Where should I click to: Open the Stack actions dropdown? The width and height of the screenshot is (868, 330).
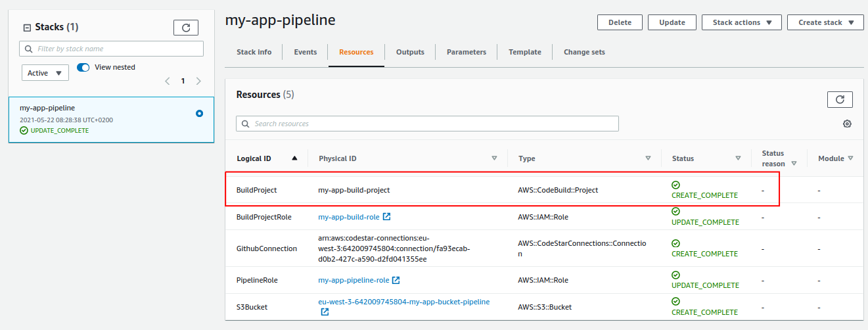pyautogui.click(x=741, y=22)
